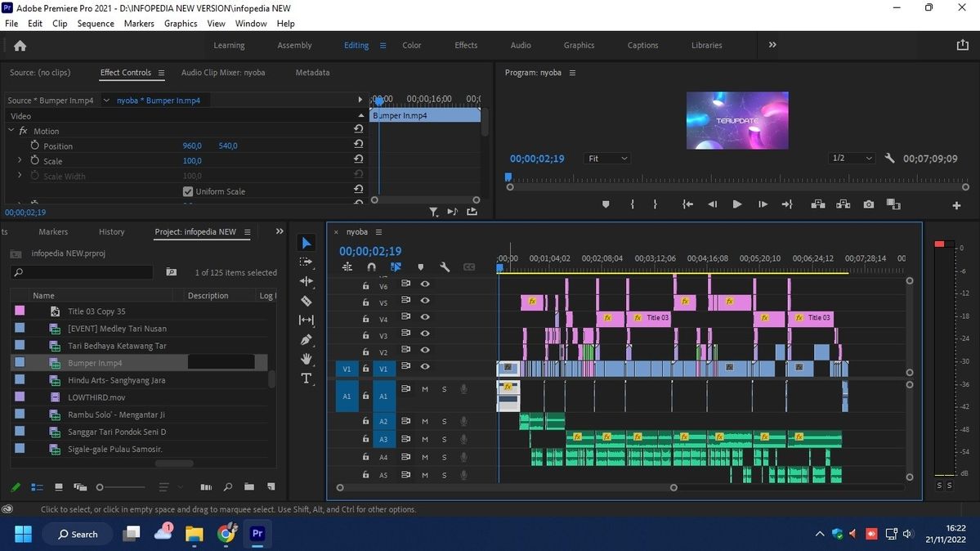Toggle Uniform Scale checkbox
Screen dimensions: 980x551
(187, 191)
